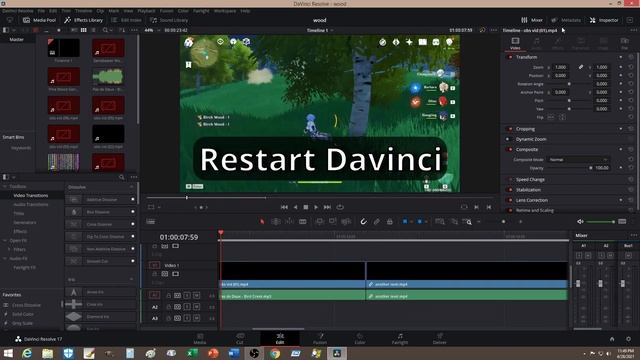Open the Composite Mode Normal dropdown
Image resolution: width=640 pixels, height=360 pixels.
[578, 160]
